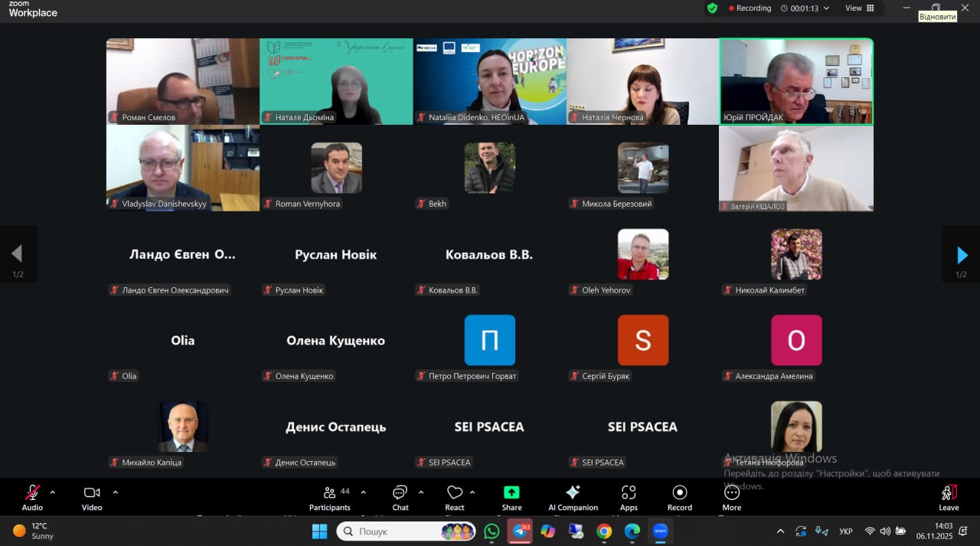Unmute microphone with Audio button
Viewport: 980px width, 546px height.
pos(32,492)
